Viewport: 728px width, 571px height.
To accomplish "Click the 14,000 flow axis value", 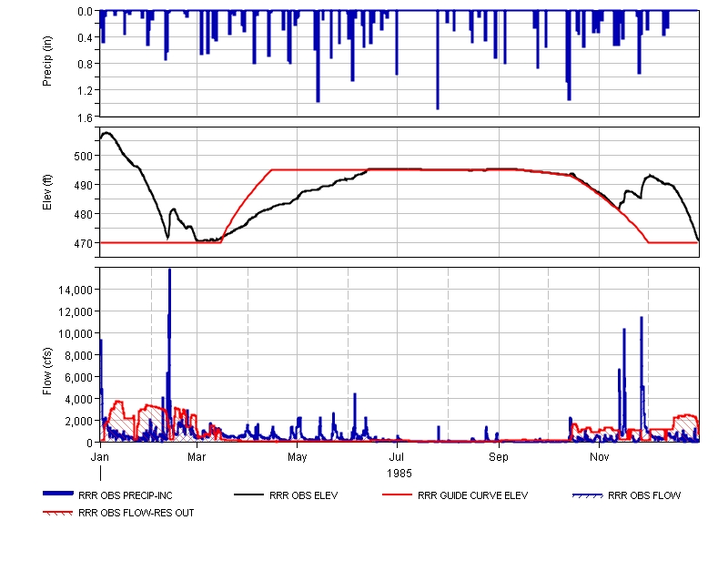I will (76, 291).
